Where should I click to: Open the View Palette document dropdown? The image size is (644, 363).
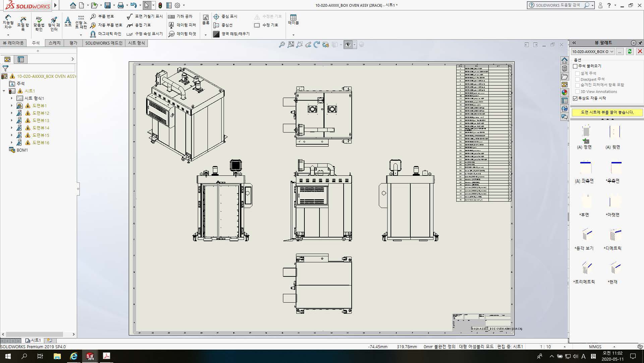click(x=612, y=51)
